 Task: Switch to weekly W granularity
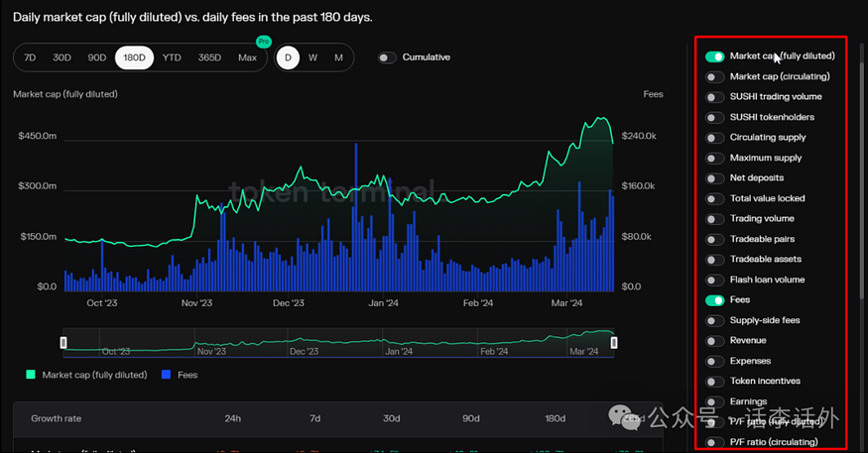[312, 57]
